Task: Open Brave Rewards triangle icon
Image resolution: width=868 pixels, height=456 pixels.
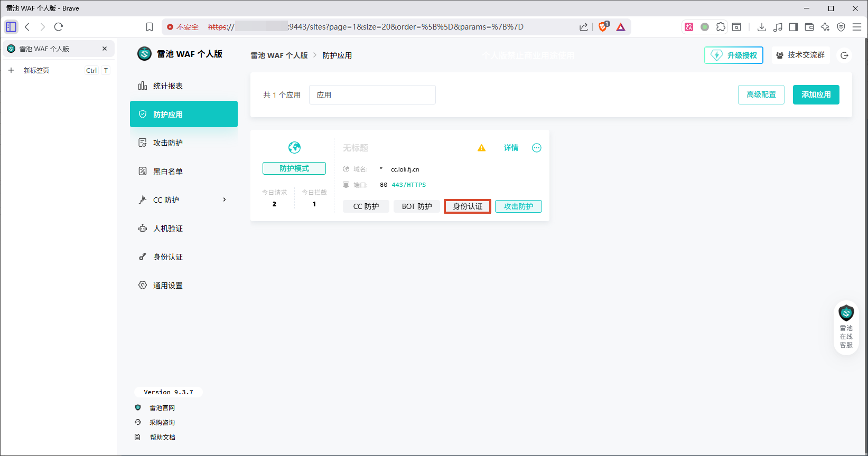Action: click(x=621, y=27)
